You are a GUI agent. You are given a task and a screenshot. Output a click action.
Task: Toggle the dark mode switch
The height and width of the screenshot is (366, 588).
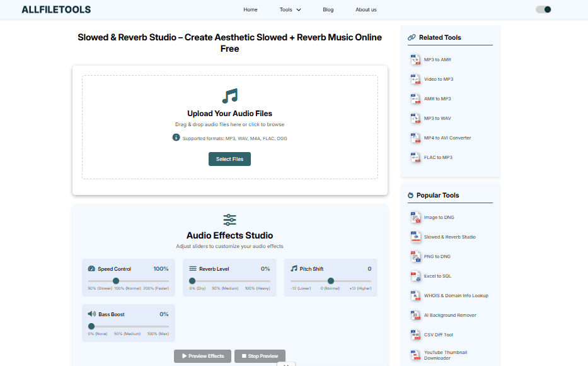(x=543, y=9)
